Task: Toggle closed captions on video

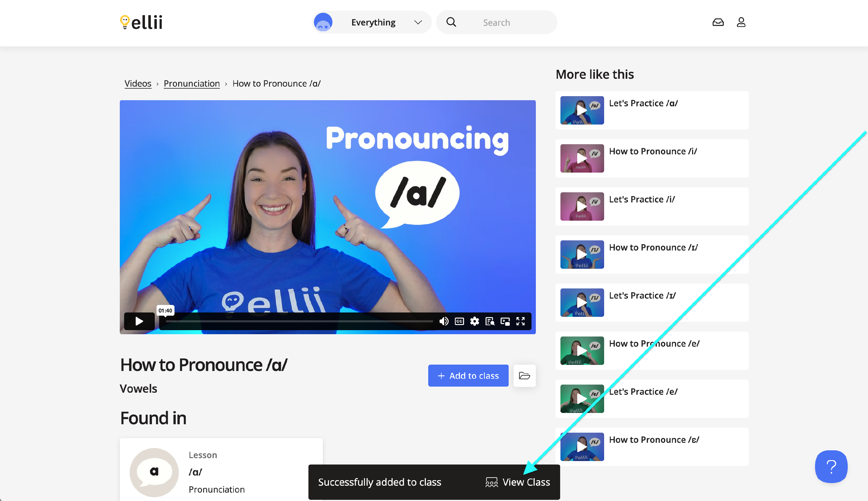Action: point(459,321)
